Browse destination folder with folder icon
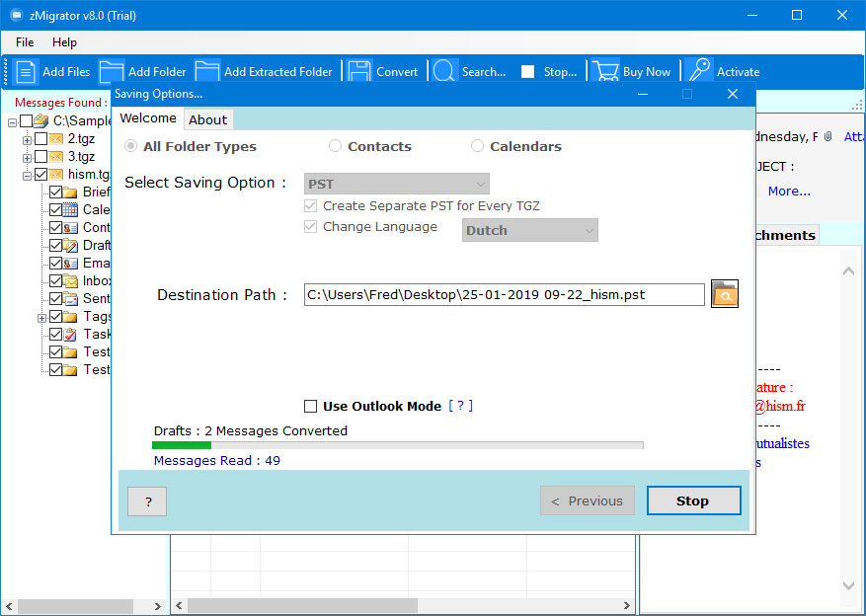 [725, 294]
